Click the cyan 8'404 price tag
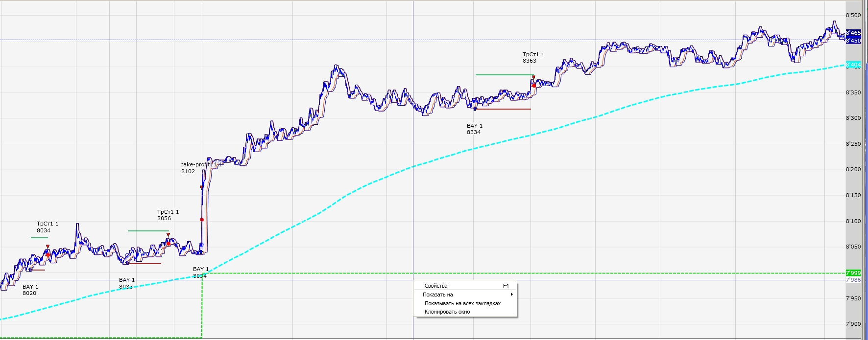Viewport: 868px width, 340px height. [x=853, y=65]
